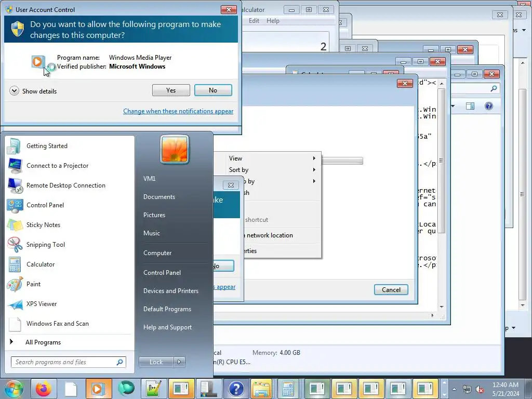Toggle the preview pane icon in Explorer
This screenshot has width=532, height=399.
point(470,106)
